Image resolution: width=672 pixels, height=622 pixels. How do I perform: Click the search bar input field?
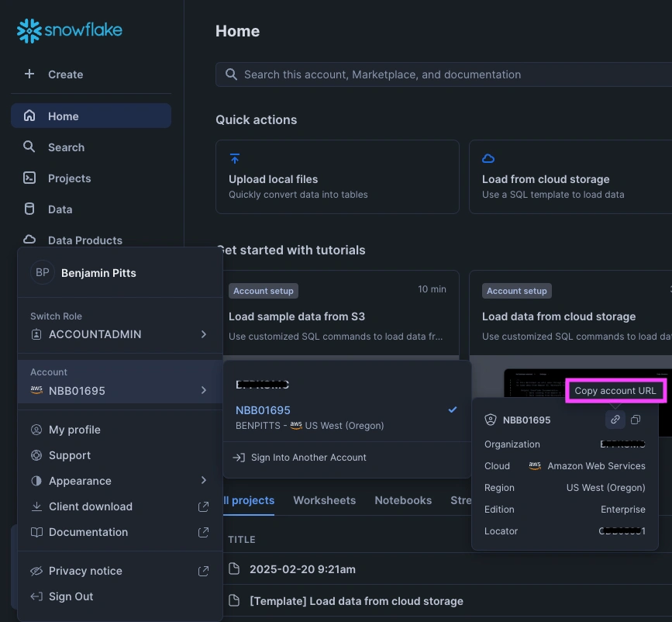443,74
